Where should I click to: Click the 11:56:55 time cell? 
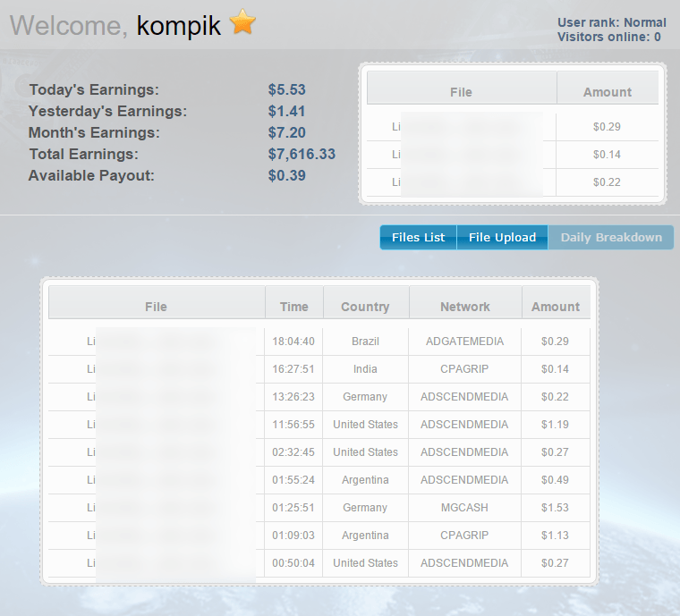[x=293, y=425]
